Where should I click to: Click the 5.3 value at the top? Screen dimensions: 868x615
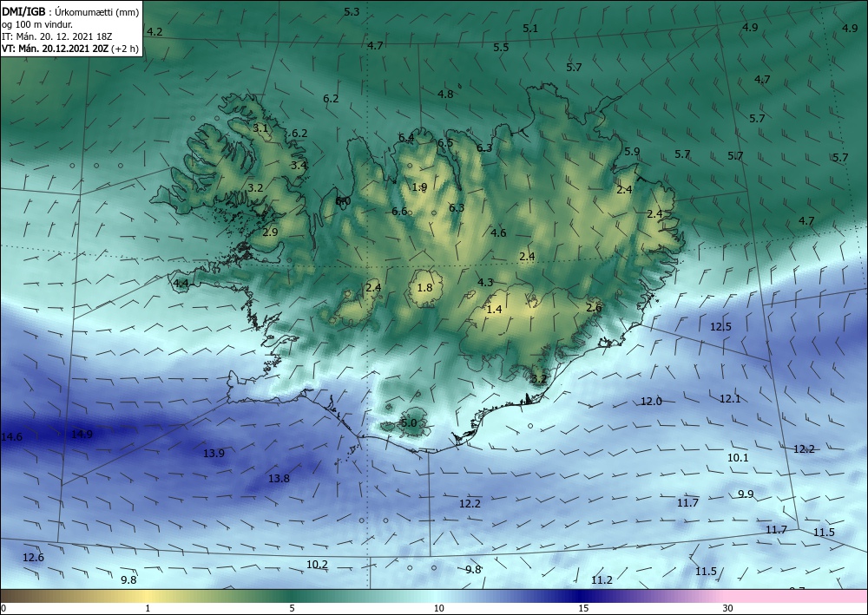point(352,11)
